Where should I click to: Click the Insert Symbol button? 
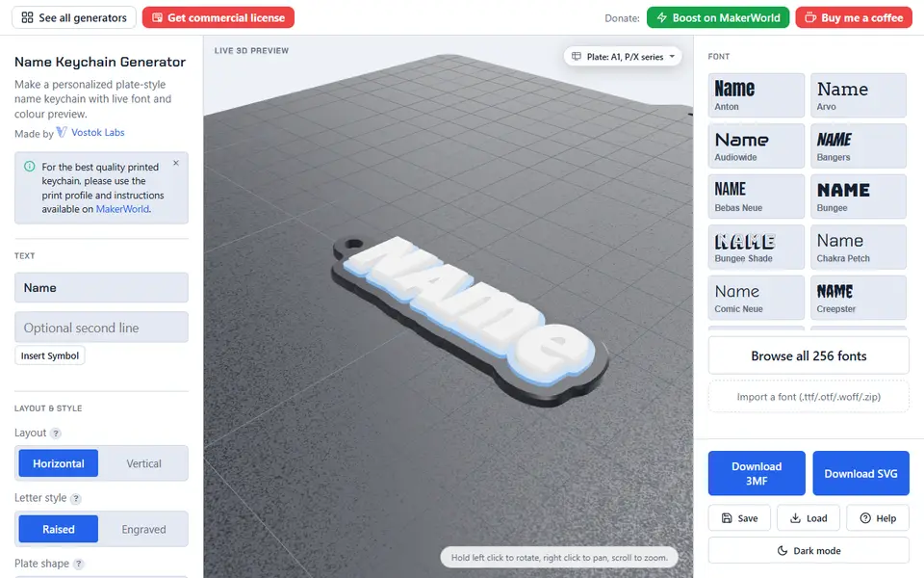coord(49,355)
